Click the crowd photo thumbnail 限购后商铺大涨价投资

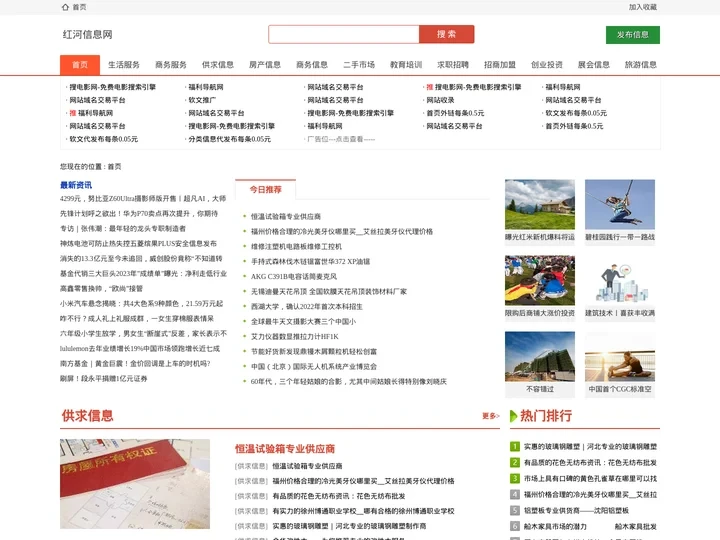click(540, 281)
